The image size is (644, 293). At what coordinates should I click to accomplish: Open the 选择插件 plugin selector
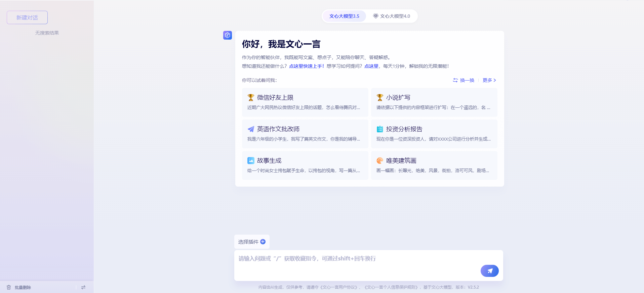252,242
